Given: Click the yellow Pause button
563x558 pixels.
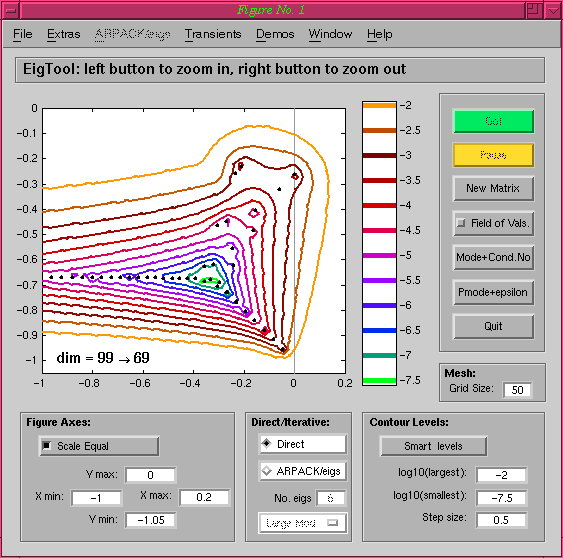Looking at the screenshot, I should [x=493, y=155].
